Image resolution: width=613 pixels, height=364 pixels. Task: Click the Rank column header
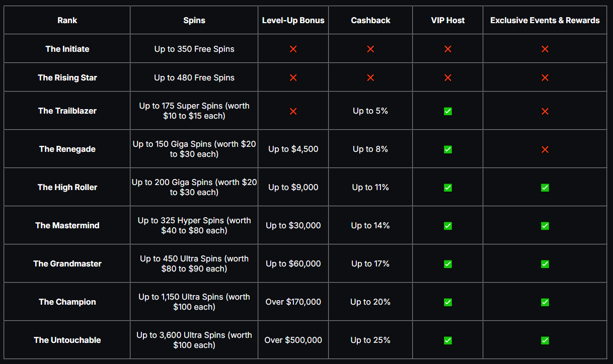point(67,20)
